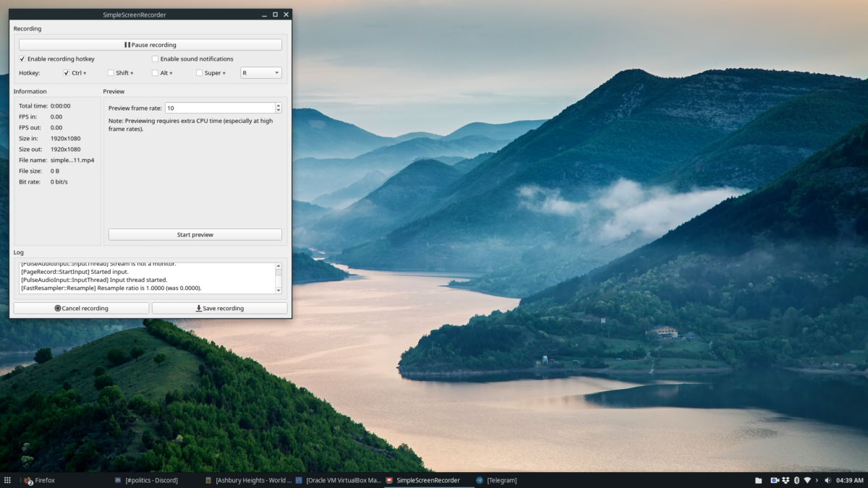Click the log line 'Input thread started'
This screenshot has width=868, height=488.
tap(94, 280)
